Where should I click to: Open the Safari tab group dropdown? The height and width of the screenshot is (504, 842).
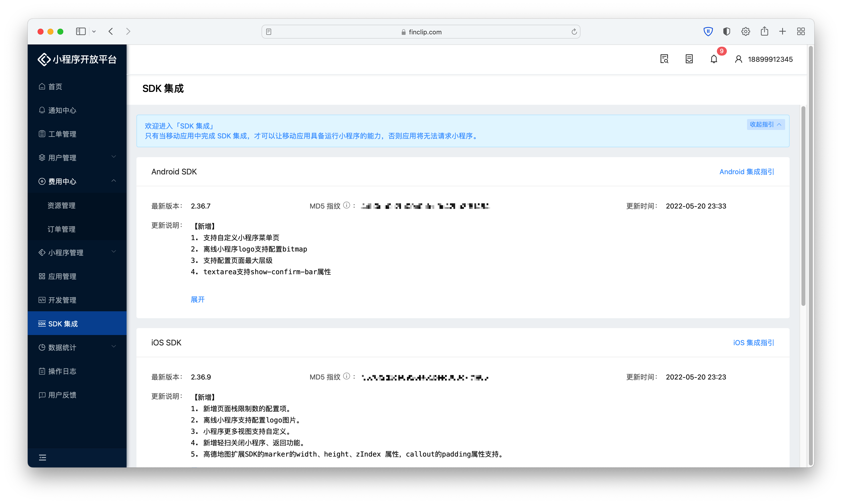point(94,32)
